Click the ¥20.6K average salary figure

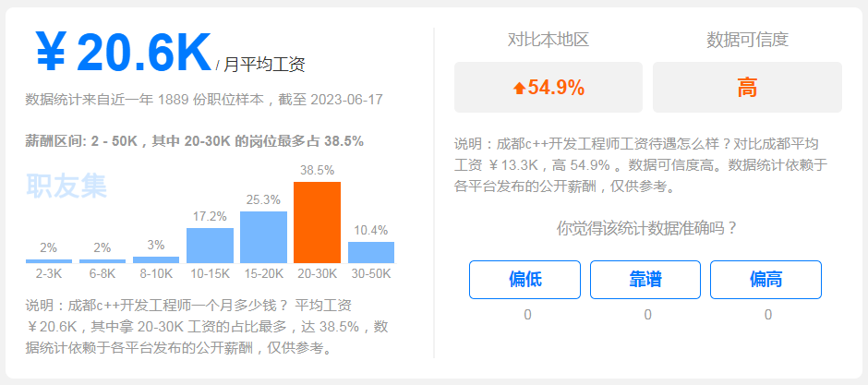pos(123,53)
